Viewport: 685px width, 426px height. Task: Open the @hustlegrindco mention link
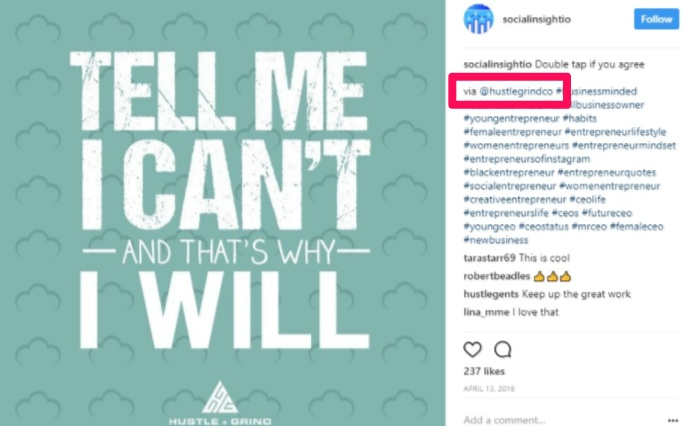[516, 91]
